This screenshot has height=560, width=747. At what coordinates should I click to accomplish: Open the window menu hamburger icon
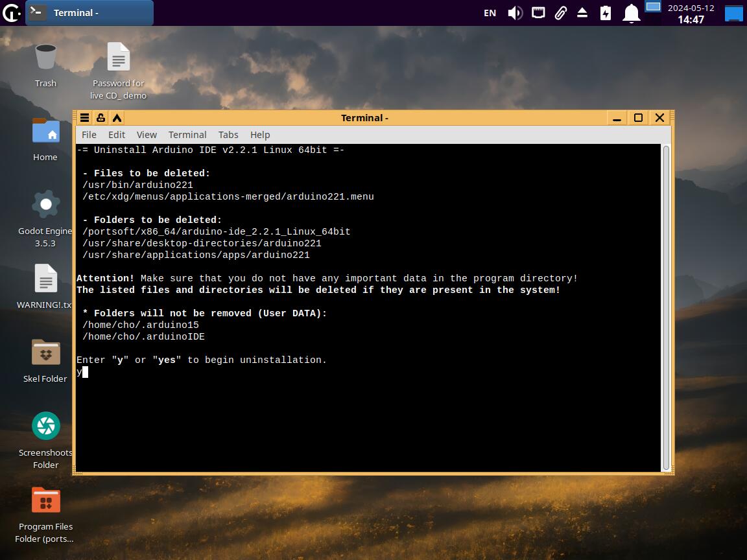pos(84,117)
